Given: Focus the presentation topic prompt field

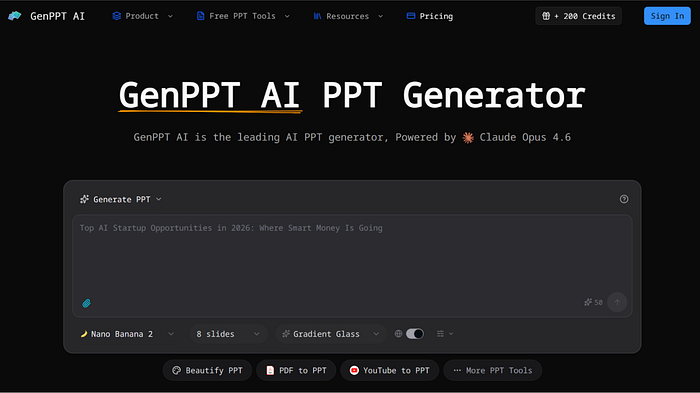Looking at the screenshot, I should coord(352,266).
